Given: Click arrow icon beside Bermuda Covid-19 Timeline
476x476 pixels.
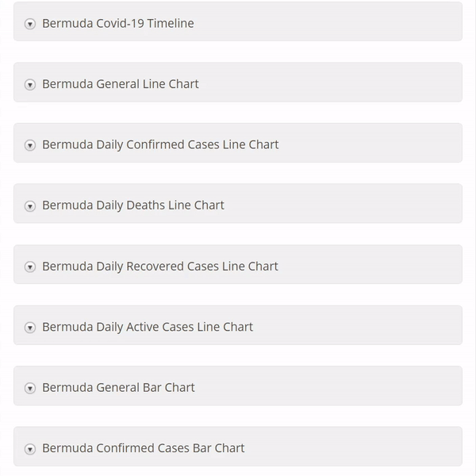Looking at the screenshot, I should click(x=30, y=24).
